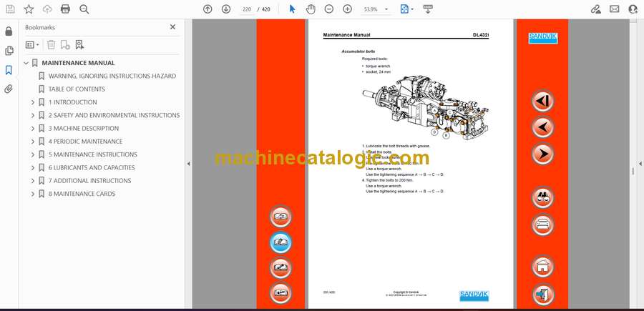Screen dimensions: 644x311
Task: Open 4 PERIODIC MAINTENANCE bookmark
Action: click(85, 142)
